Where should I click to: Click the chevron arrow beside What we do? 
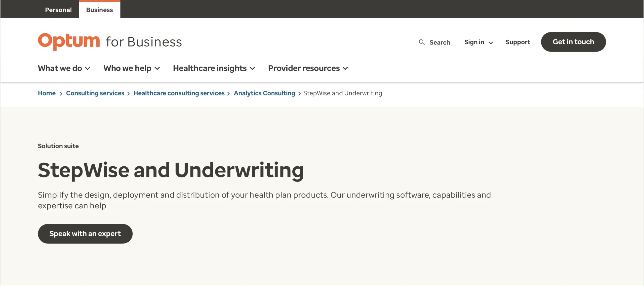(x=88, y=68)
